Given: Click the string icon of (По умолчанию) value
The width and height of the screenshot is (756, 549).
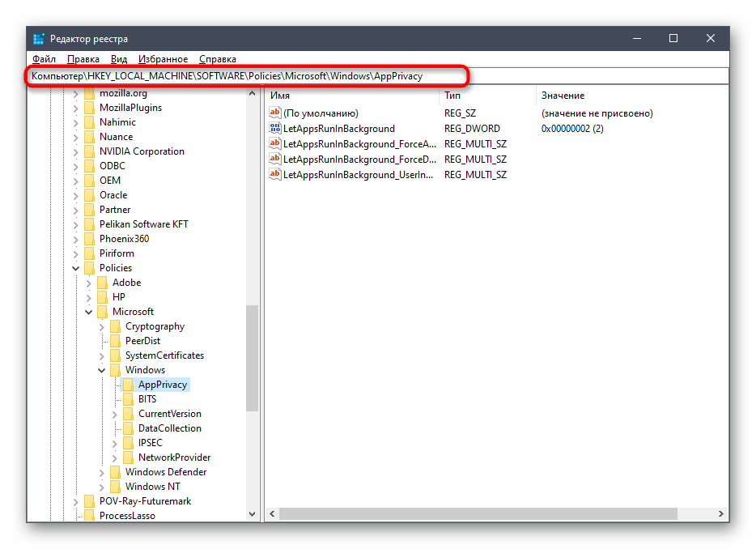Looking at the screenshot, I should [x=275, y=113].
